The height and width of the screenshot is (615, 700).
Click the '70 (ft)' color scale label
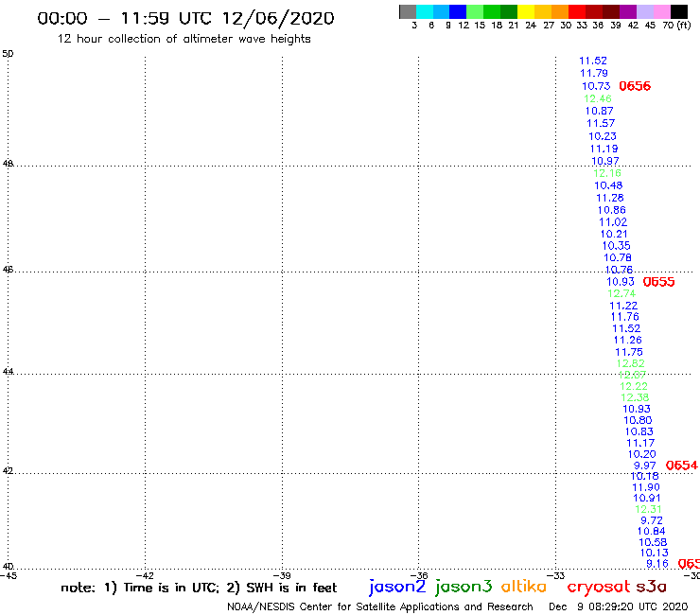(676, 25)
